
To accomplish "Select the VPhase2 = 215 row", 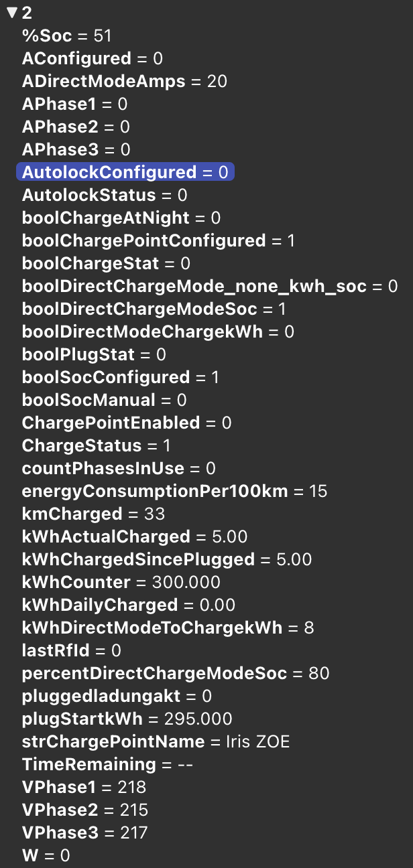I will pyautogui.click(x=84, y=810).
